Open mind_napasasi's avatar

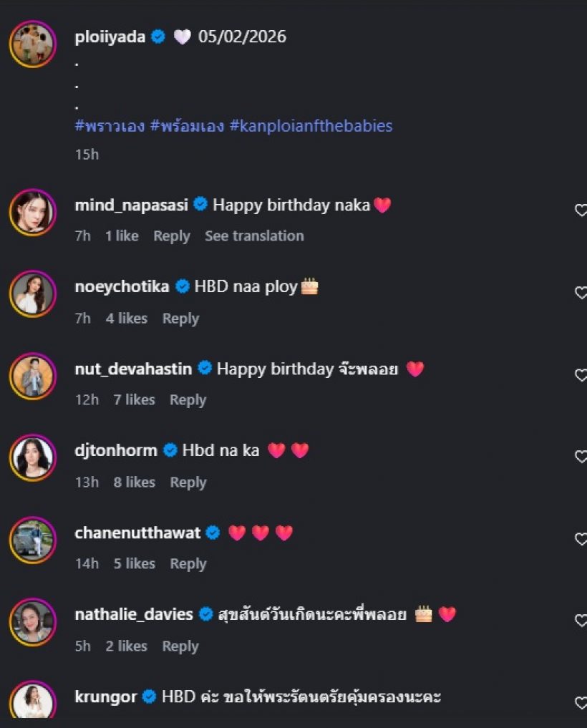coord(33,212)
